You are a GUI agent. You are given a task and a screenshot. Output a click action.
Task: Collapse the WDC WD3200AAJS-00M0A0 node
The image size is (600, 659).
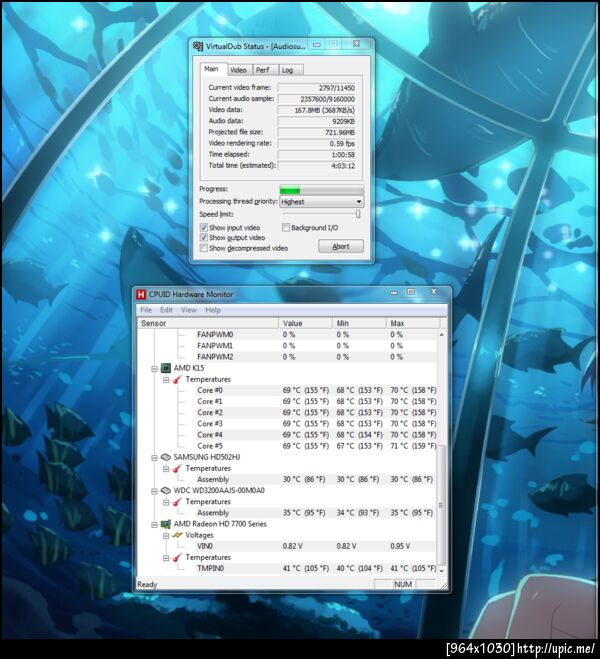pyautogui.click(x=154, y=491)
